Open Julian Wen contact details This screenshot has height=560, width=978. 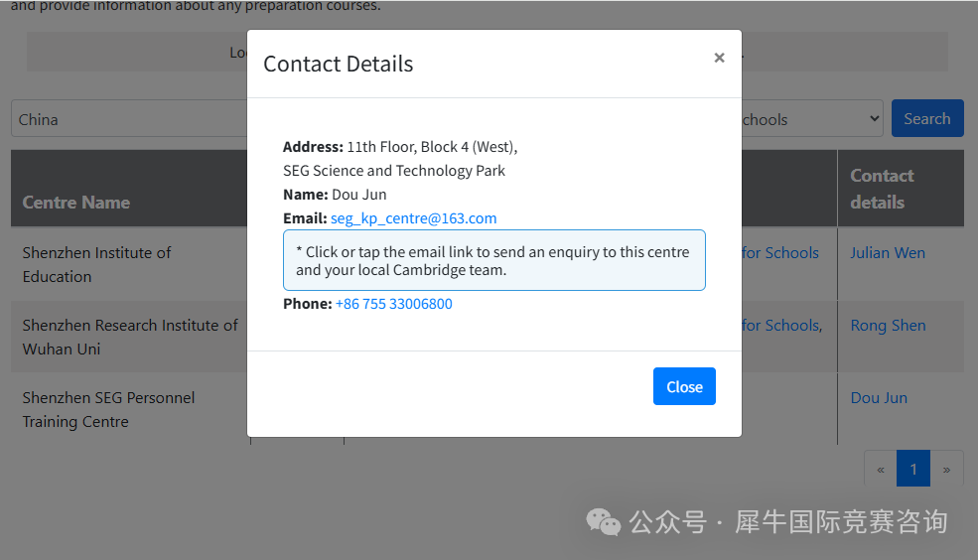coord(887,253)
